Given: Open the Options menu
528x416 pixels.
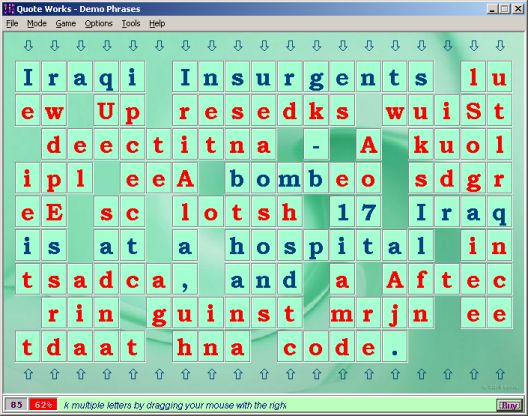Looking at the screenshot, I should click(x=98, y=24).
